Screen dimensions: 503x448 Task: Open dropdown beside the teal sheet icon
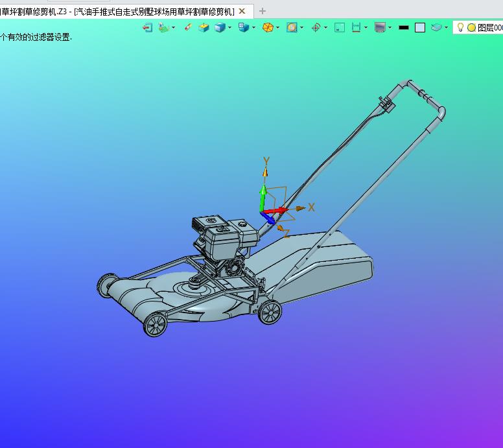click(x=446, y=28)
